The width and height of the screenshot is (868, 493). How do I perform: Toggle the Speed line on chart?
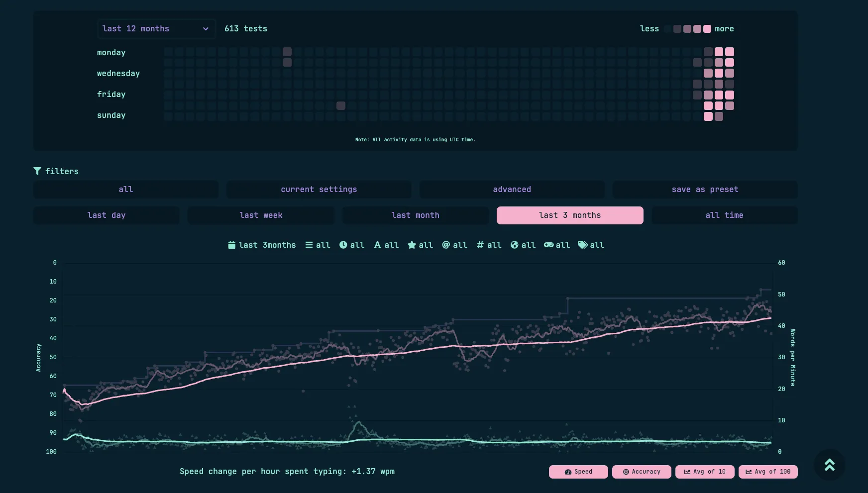click(x=578, y=472)
